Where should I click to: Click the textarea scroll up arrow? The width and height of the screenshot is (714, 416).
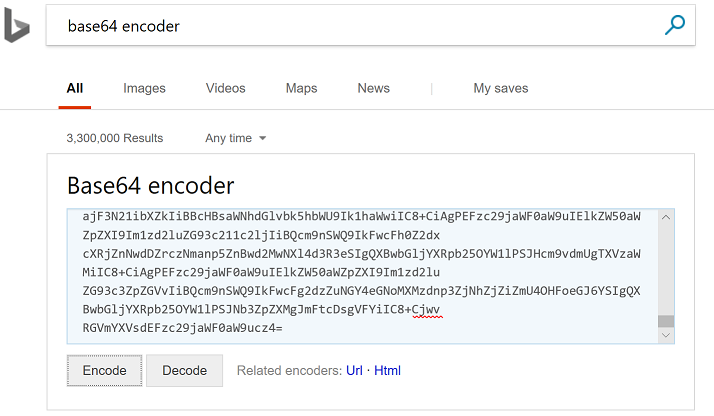(666, 217)
